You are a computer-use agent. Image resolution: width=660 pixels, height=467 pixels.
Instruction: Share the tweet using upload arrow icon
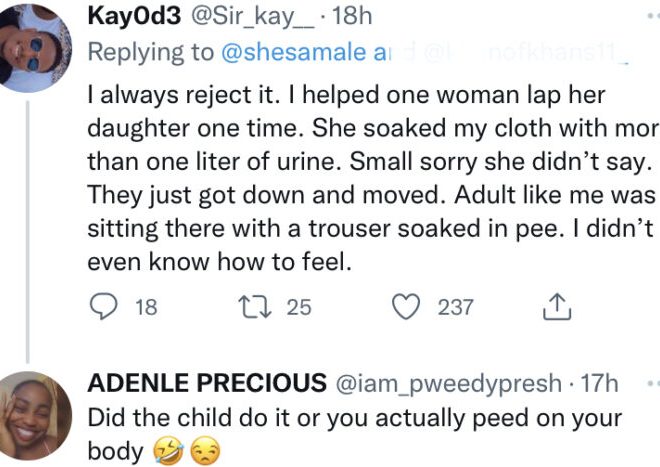tap(554, 308)
